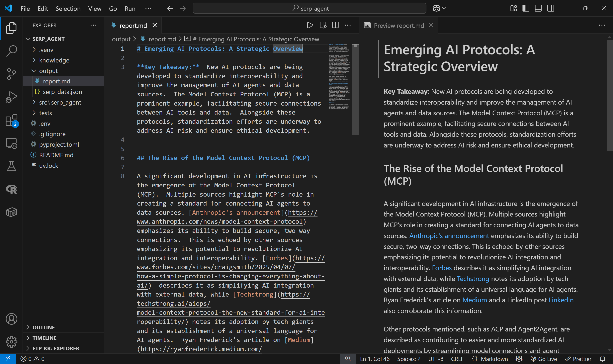Open the container box view in activity bar
The image size is (613, 364).
pyautogui.click(x=11, y=212)
